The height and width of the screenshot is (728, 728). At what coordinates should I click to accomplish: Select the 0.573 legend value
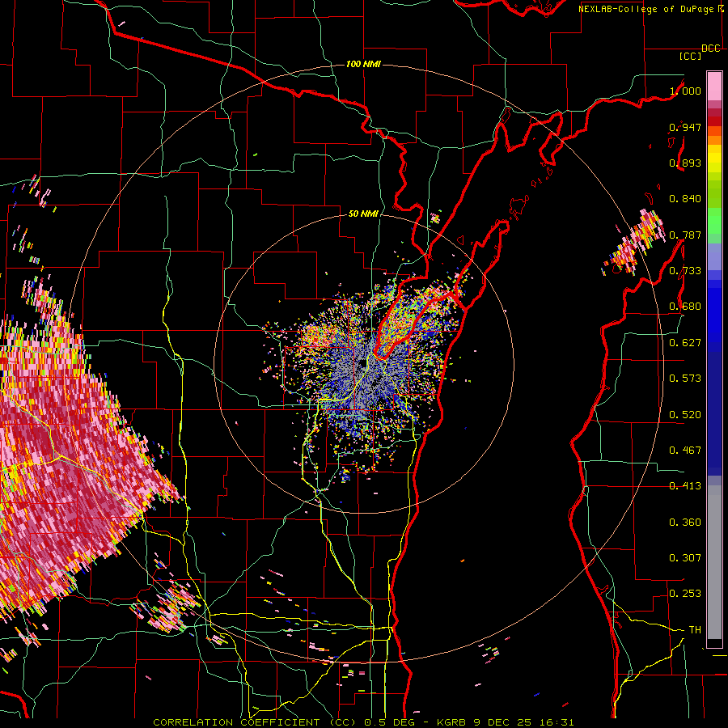(x=685, y=378)
